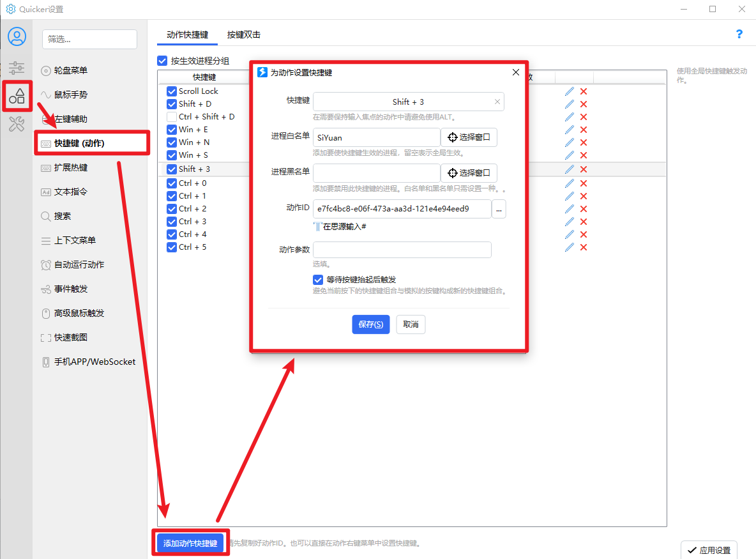Delete the Shift + D row shortcut
Viewport: 756px width, 559px height.
point(584,104)
